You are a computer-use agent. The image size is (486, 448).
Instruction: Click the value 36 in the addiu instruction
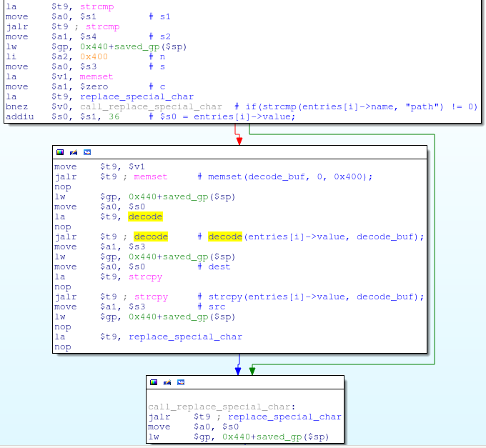(x=114, y=116)
